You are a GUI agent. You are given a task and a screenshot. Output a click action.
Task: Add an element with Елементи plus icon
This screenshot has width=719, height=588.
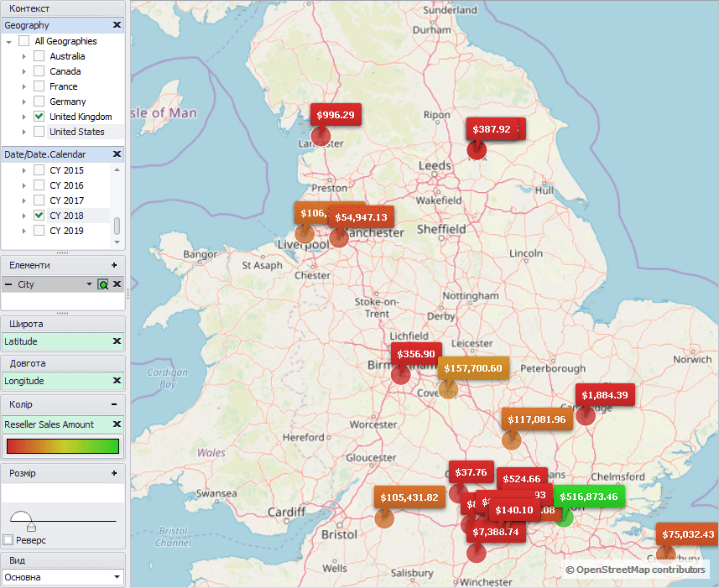tap(114, 265)
